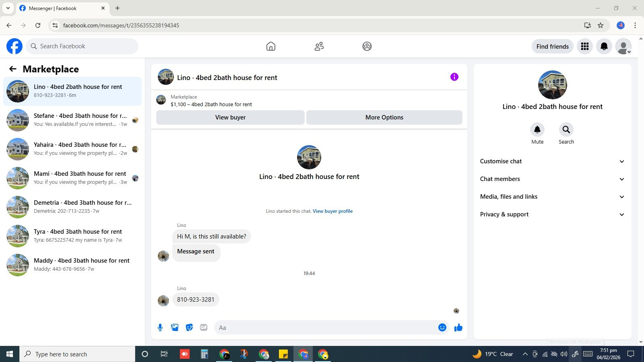644x362 pixels.
Task: Focus Windows 'Type here to search' box
Action: tap(77, 354)
